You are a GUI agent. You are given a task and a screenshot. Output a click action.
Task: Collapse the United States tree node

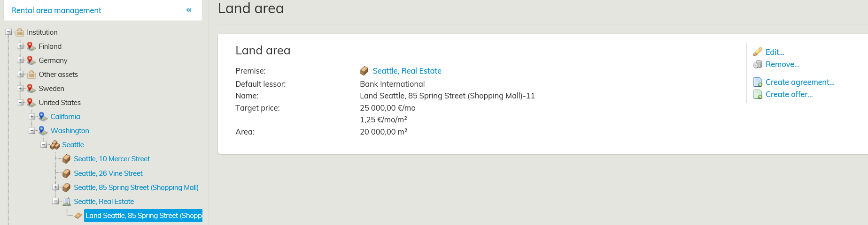tap(20, 103)
